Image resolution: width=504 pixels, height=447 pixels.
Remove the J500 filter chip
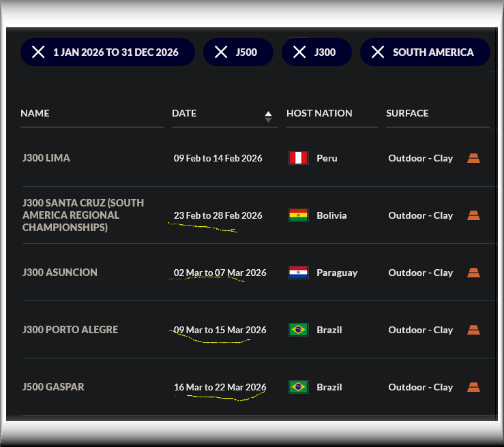(x=221, y=52)
